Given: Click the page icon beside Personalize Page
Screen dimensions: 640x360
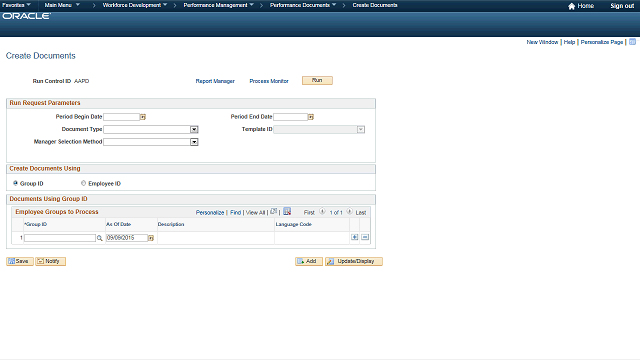Looking at the screenshot, I should click(633, 42).
